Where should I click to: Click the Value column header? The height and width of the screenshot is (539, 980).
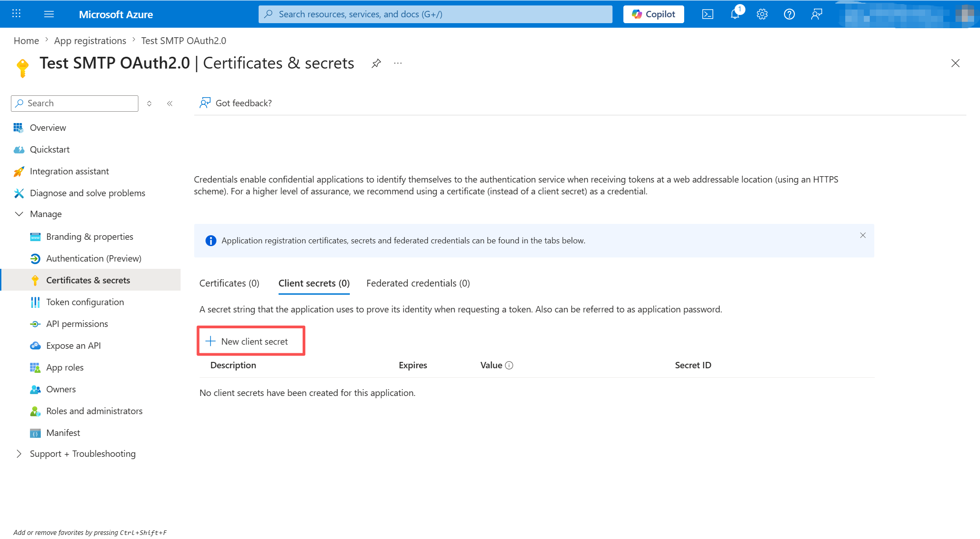point(491,366)
